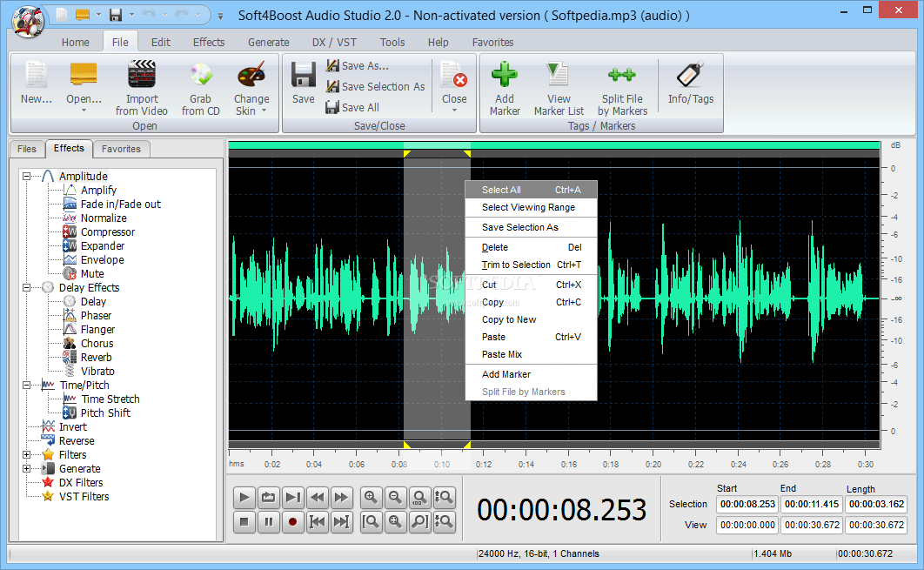
Task: Select the Normalize effect
Action: click(104, 218)
